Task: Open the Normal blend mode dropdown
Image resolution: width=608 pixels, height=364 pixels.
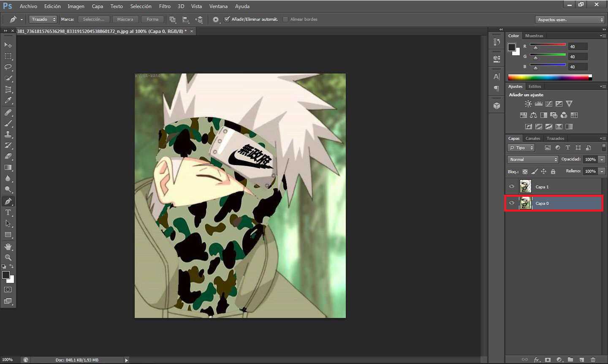Action: (x=533, y=160)
